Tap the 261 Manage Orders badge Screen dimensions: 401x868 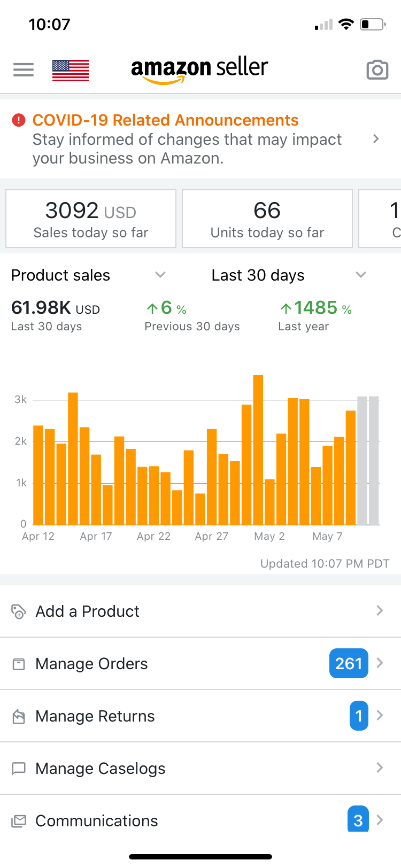[349, 663]
